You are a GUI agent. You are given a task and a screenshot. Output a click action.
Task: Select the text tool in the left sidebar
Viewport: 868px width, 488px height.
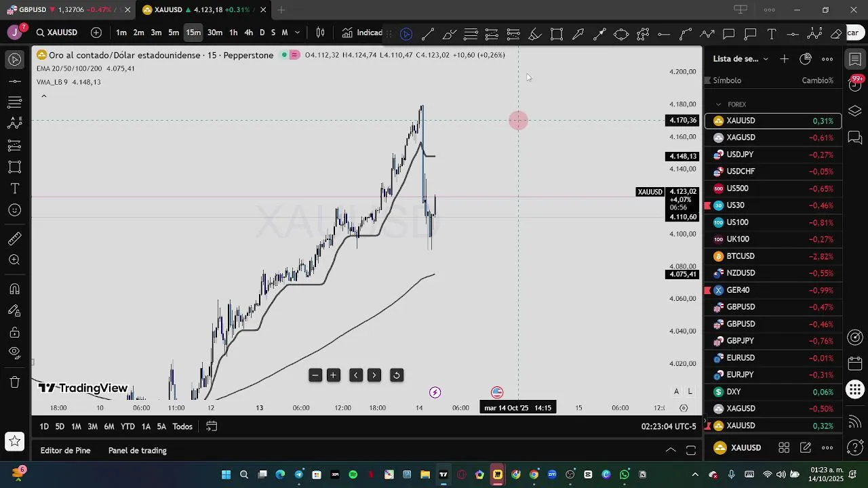click(x=14, y=188)
